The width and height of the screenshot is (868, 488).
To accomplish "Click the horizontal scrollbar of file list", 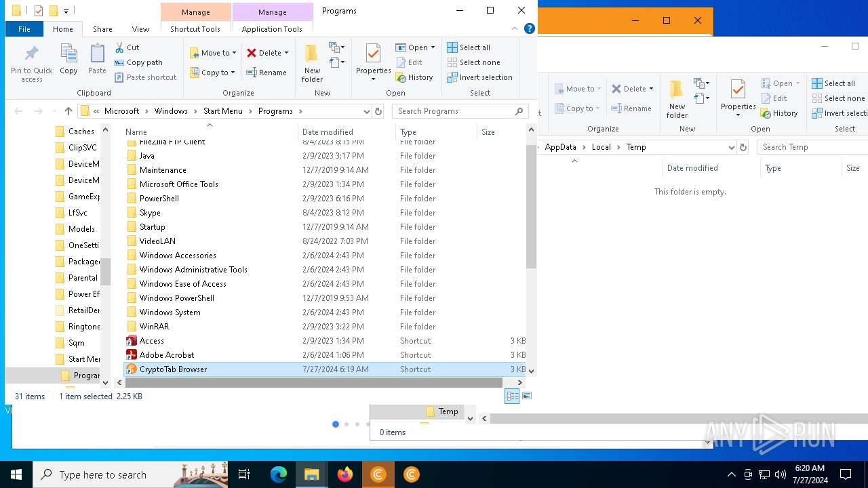I will (313, 383).
